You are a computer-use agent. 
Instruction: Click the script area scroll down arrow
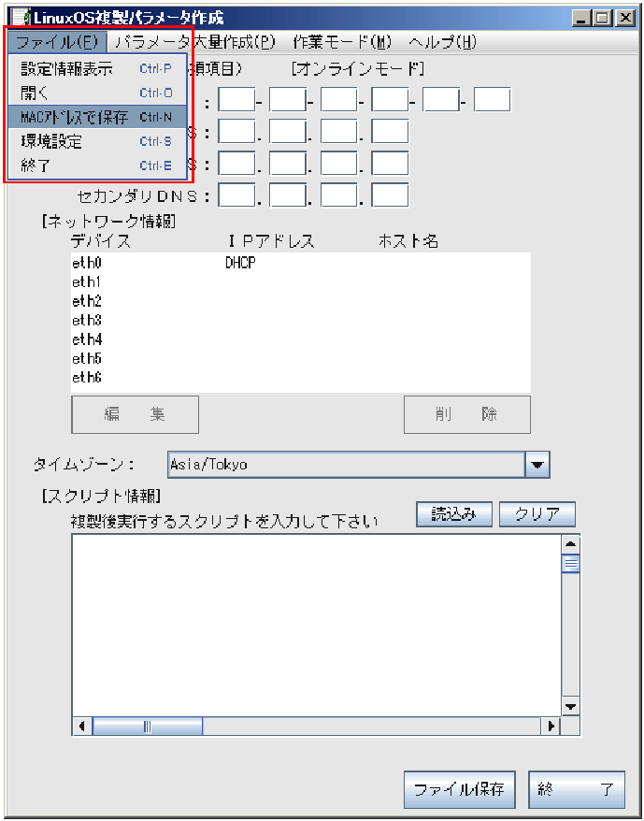[x=570, y=706]
